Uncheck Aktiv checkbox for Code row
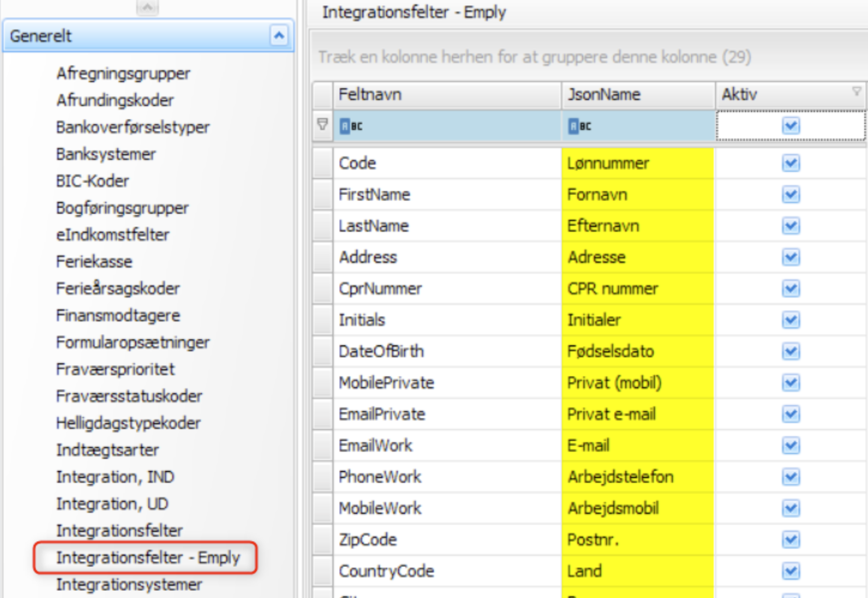Viewport: 868px width, 598px height. coord(790,163)
